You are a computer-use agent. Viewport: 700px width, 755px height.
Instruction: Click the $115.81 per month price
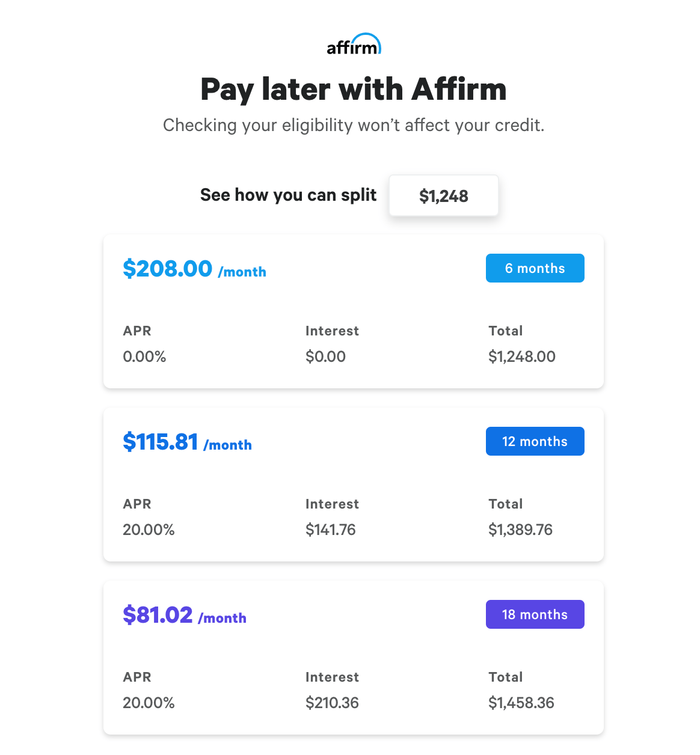coord(187,441)
